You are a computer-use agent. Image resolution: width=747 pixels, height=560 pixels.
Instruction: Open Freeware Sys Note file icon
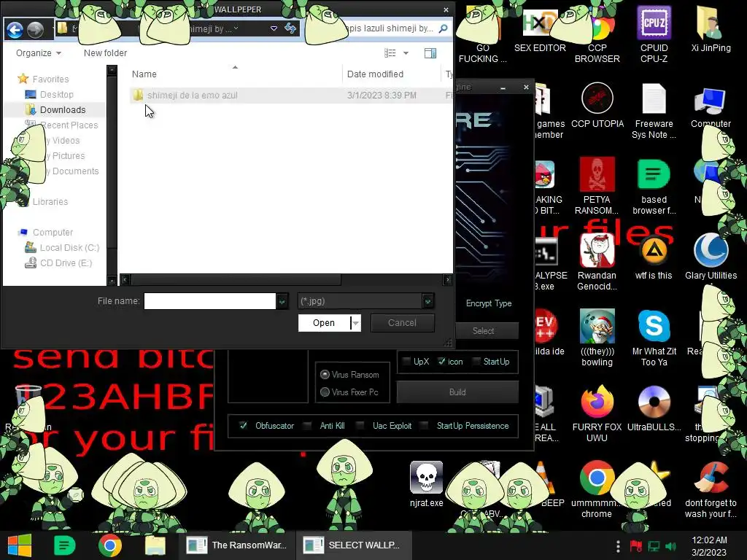pyautogui.click(x=654, y=111)
